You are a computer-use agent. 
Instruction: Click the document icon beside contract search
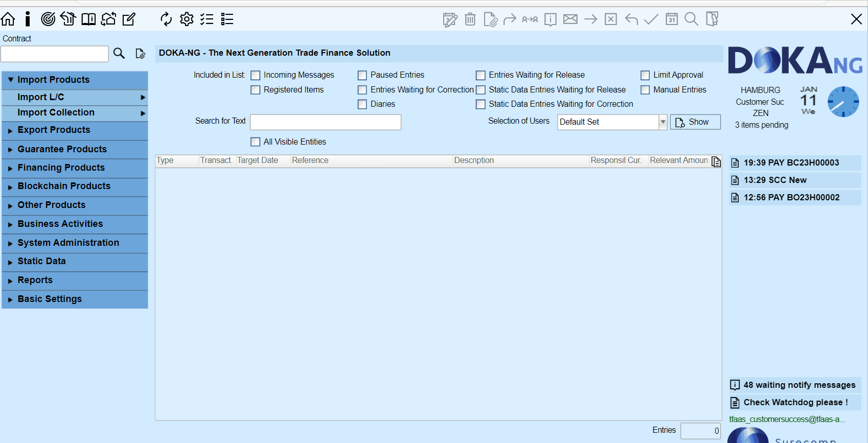click(x=141, y=54)
